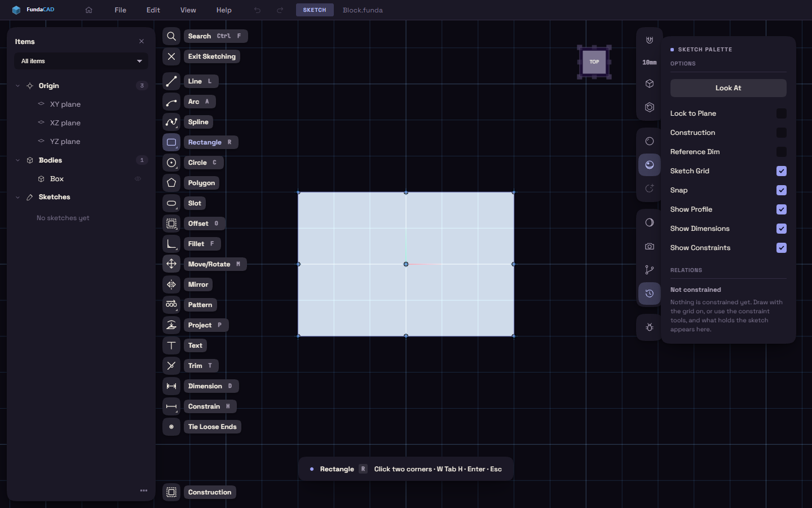Screen dimensions: 812x508
Task: Collapse the Origin tree group
Action: coord(17,86)
